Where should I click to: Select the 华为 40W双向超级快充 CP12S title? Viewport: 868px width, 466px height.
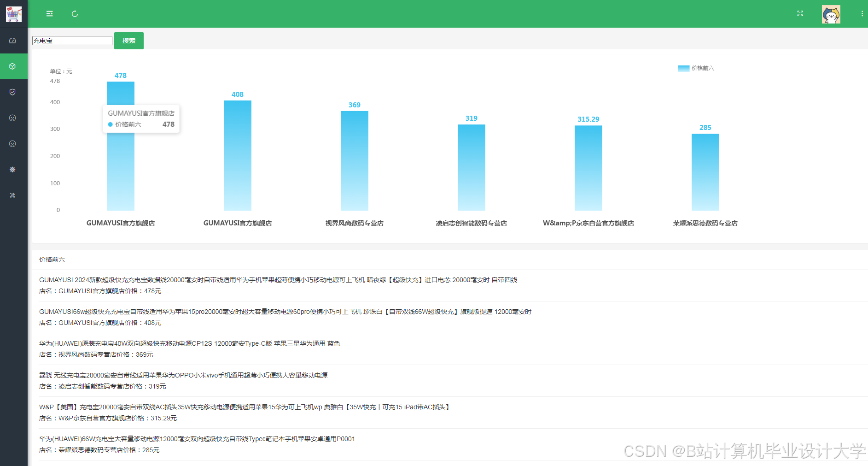pyautogui.click(x=190, y=343)
